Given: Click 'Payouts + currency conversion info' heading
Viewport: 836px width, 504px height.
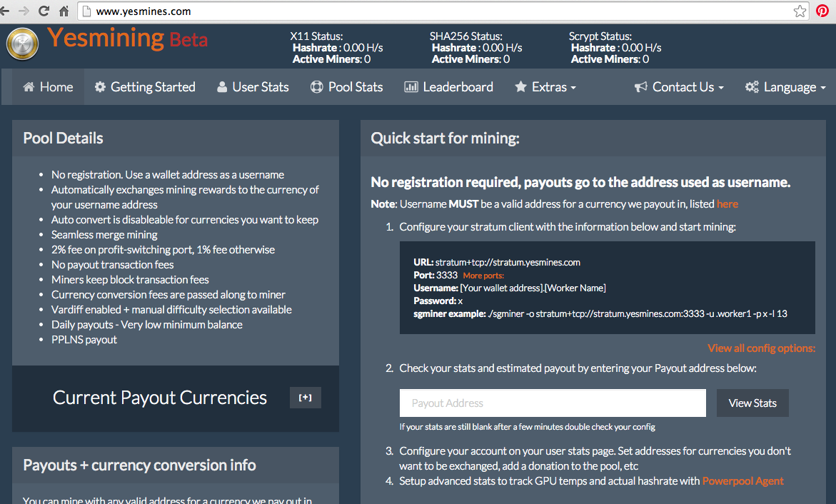Looking at the screenshot, I should (140, 465).
